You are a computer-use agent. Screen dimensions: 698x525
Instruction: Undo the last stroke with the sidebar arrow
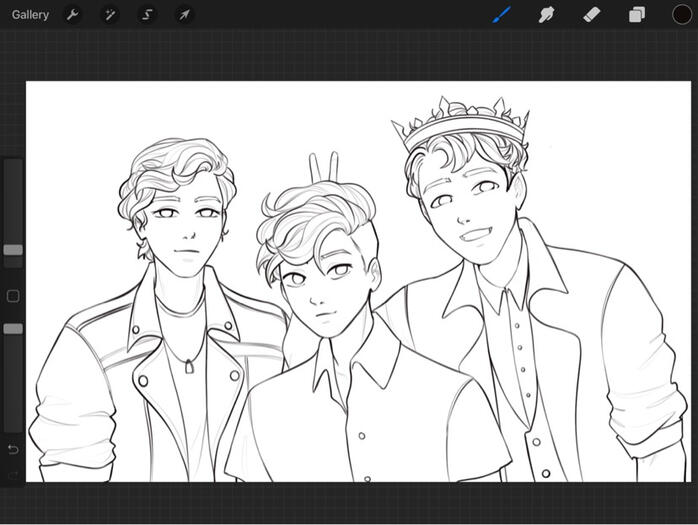coord(13,449)
